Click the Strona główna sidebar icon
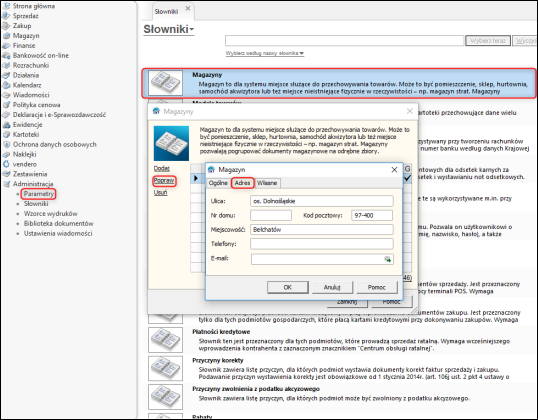The height and width of the screenshot is (420, 538). pyautogui.click(x=6, y=6)
